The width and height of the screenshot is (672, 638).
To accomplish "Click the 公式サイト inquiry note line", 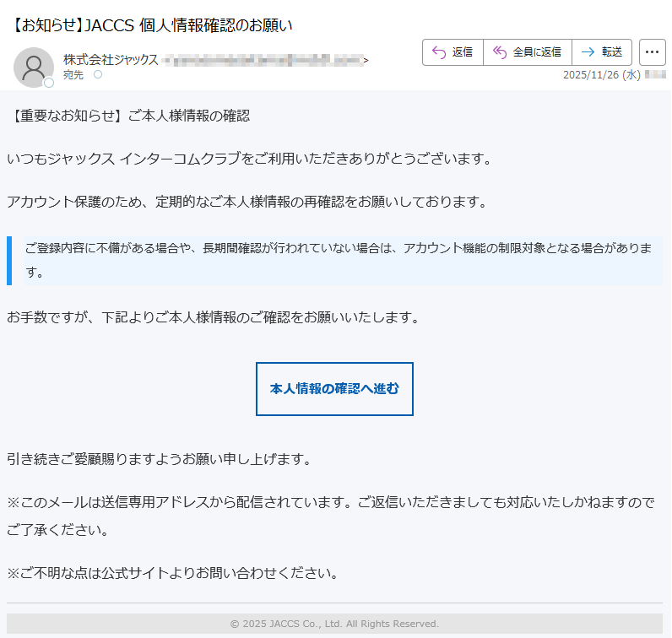I will [172, 573].
